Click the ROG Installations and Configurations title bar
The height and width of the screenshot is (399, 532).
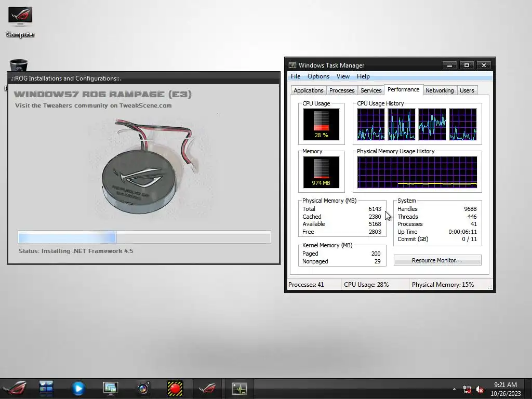tap(143, 78)
